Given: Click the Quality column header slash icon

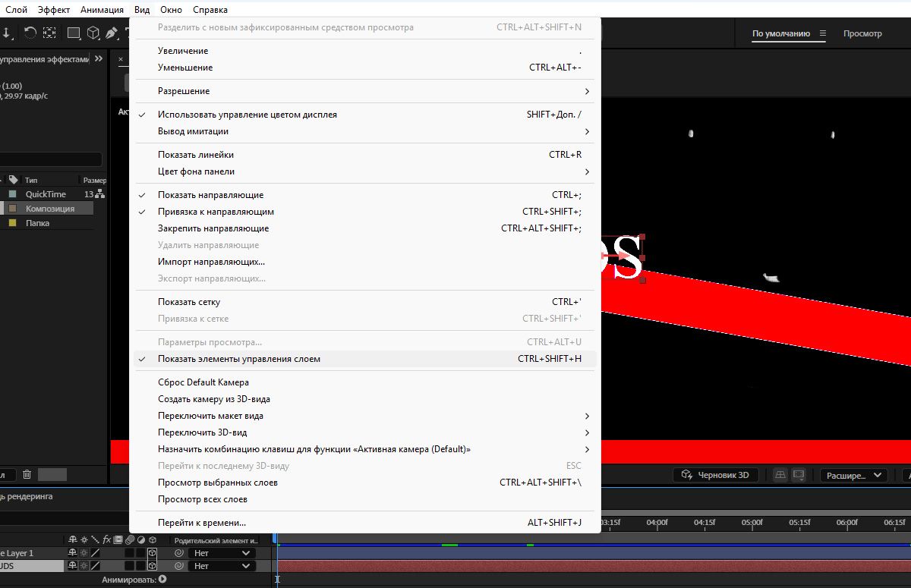Looking at the screenshot, I should click(x=96, y=540).
